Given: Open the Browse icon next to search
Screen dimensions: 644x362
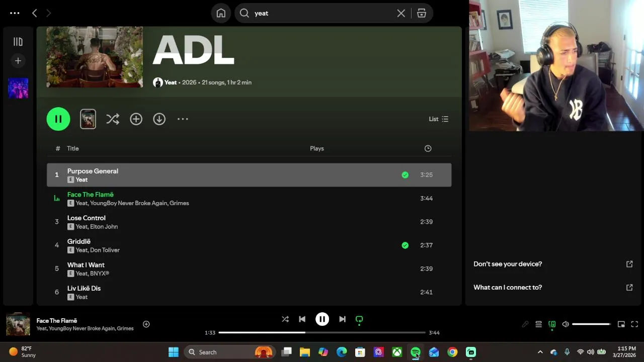Looking at the screenshot, I should click(422, 13).
